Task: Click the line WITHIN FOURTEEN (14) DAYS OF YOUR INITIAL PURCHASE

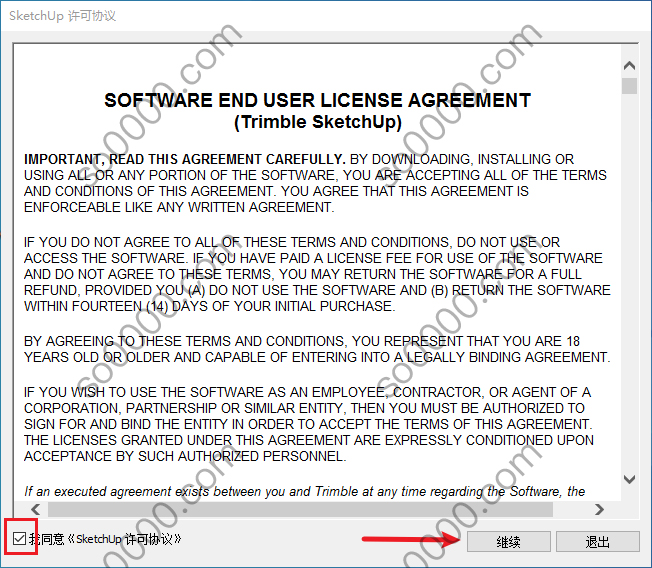Action: point(210,306)
